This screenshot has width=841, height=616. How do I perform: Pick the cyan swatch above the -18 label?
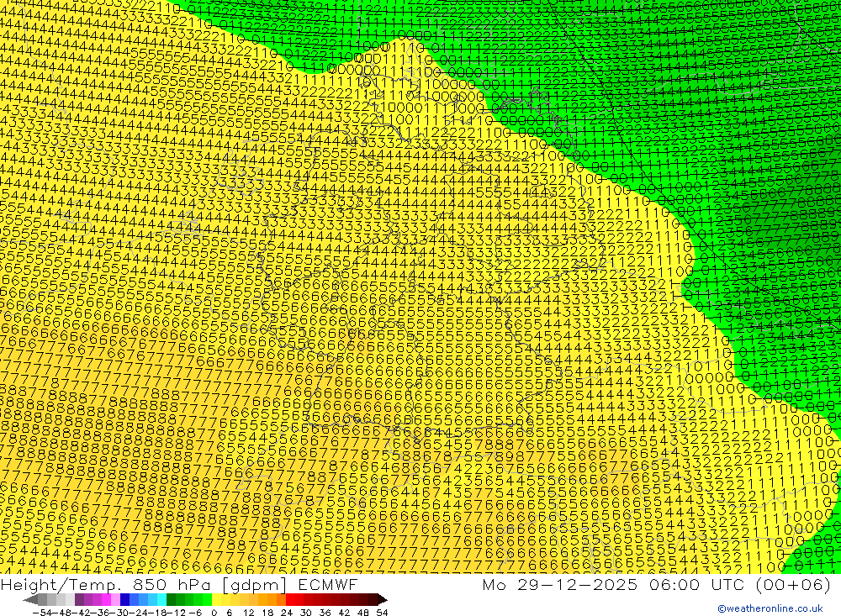tap(161, 600)
